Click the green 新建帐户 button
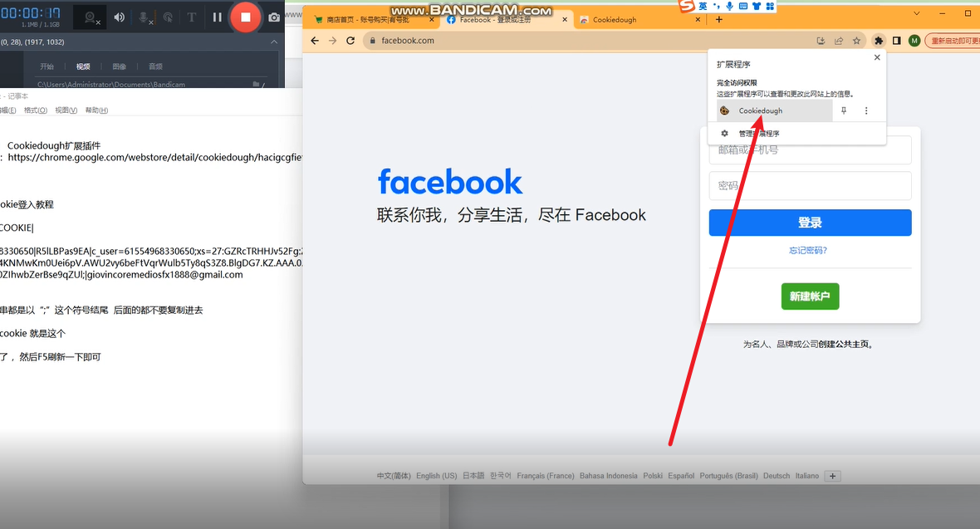980x529 pixels. click(x=810, y=296)
